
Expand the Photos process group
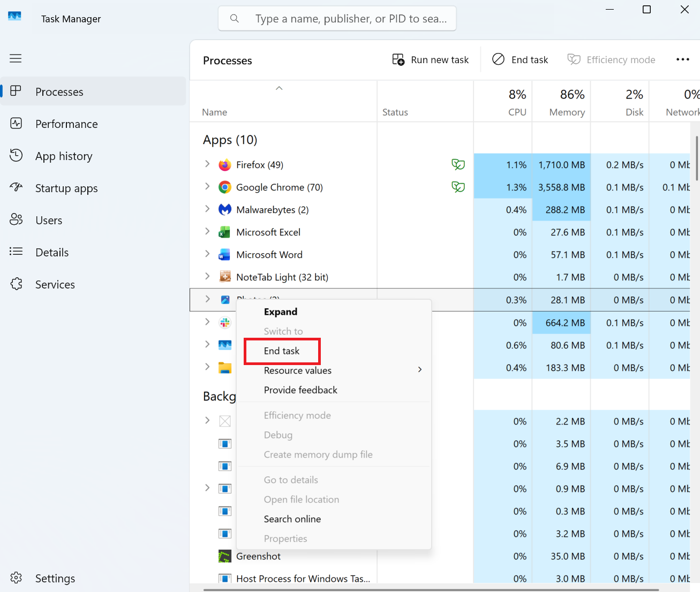coord(207,299)
